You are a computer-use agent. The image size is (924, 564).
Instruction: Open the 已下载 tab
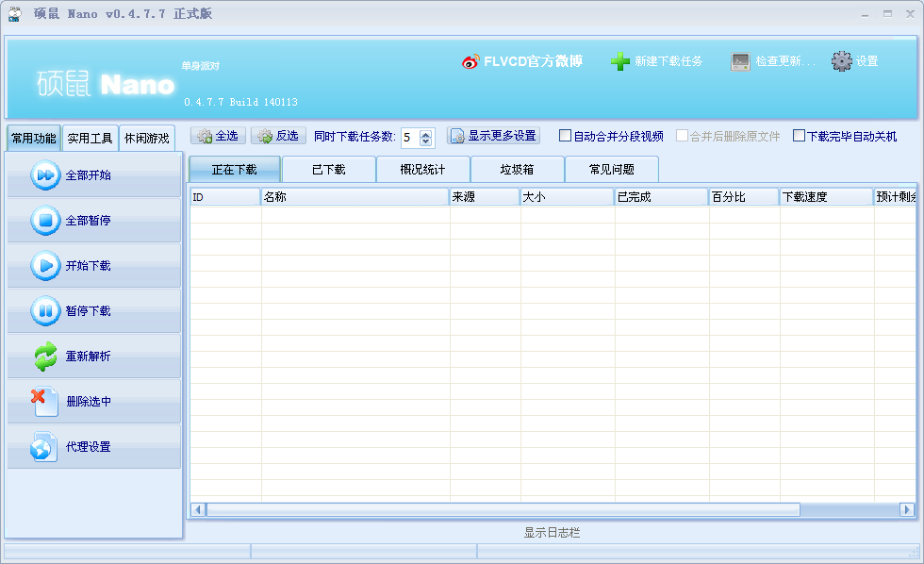329,170
